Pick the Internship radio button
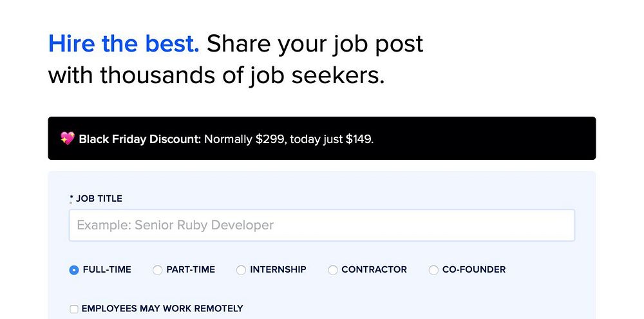The image size is (644, 319). tap(241, 270)
